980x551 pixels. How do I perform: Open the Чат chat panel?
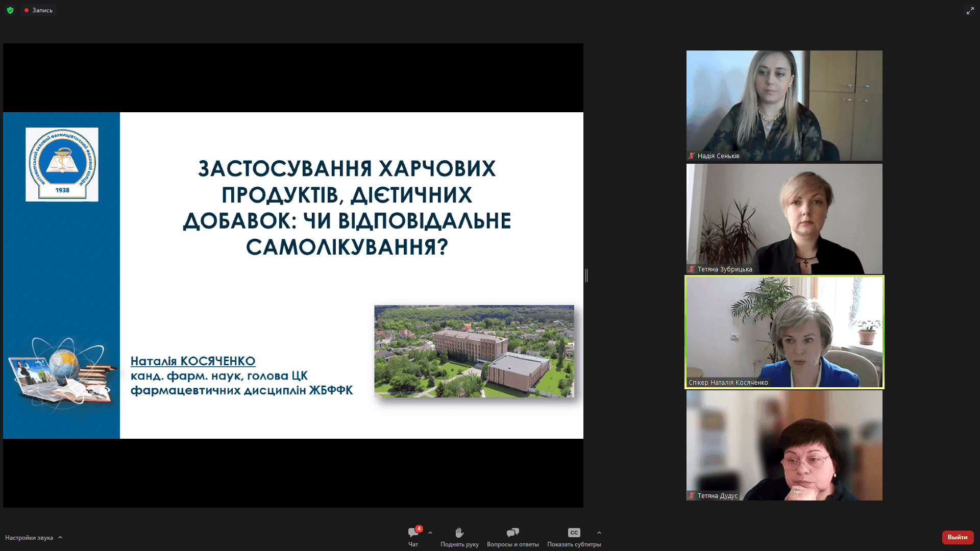413,537
